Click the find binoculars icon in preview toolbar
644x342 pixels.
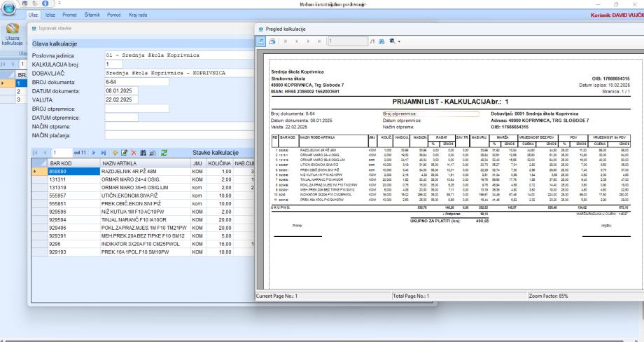382,42
